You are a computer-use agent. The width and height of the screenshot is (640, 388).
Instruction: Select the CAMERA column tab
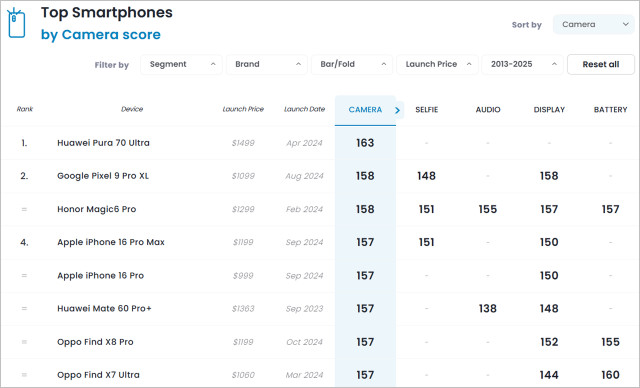click(365, 110)
